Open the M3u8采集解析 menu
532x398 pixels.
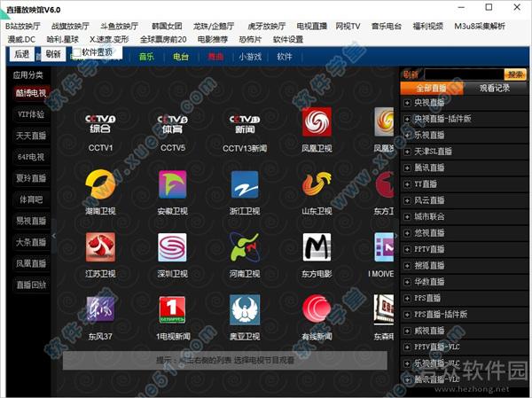(480, 26)
